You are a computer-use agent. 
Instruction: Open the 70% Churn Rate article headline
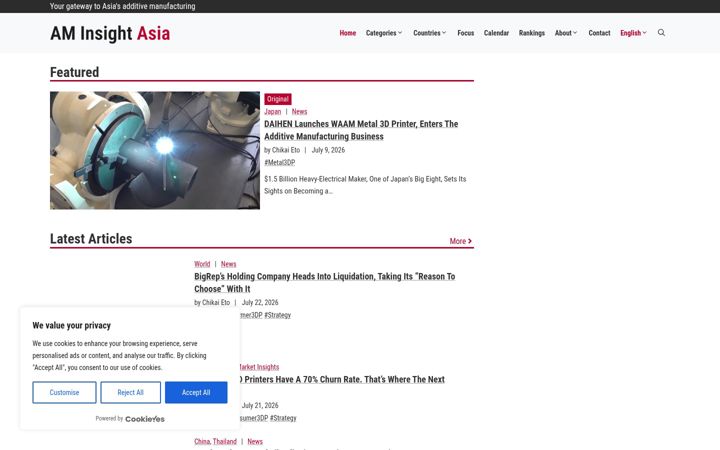[342, 379]
